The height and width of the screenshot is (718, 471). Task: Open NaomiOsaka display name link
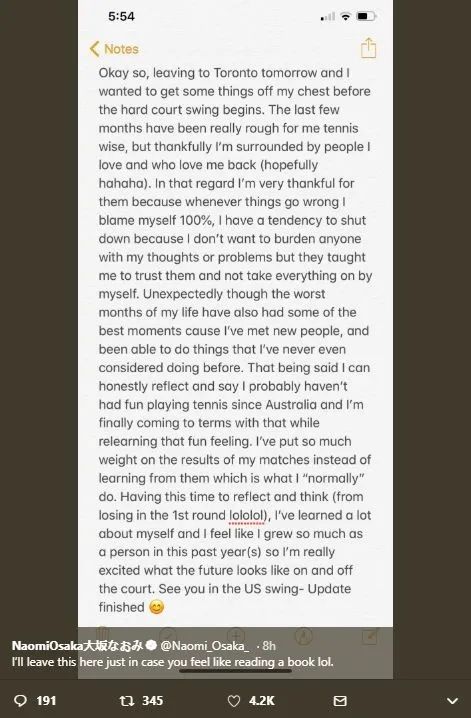click(x=77, y=646)
